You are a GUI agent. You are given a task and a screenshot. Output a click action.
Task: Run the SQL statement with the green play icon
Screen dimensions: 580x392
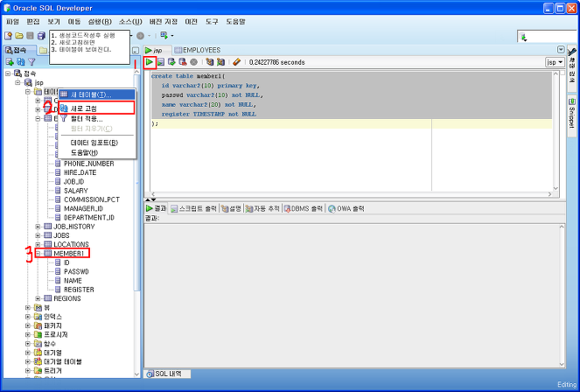150,62
